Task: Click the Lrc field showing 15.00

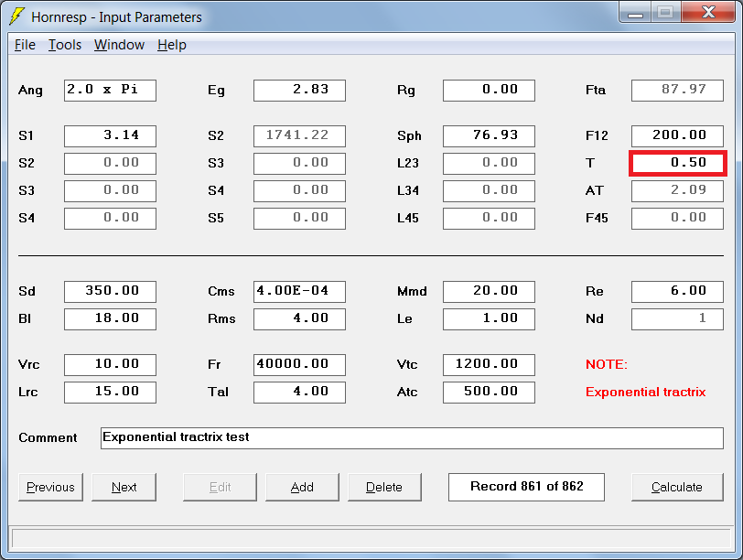Action: pyautogui.click(x=110, y=393)
